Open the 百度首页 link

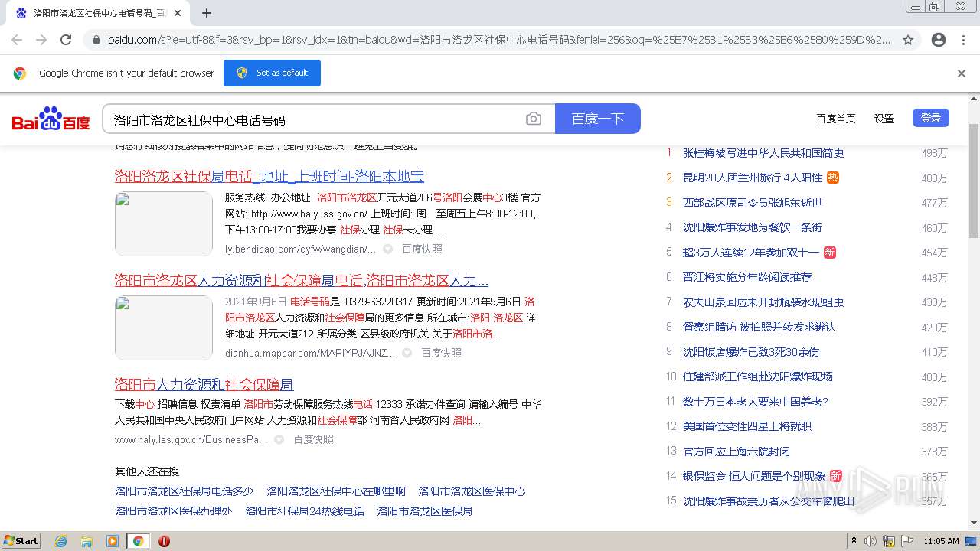coord(836,119)
